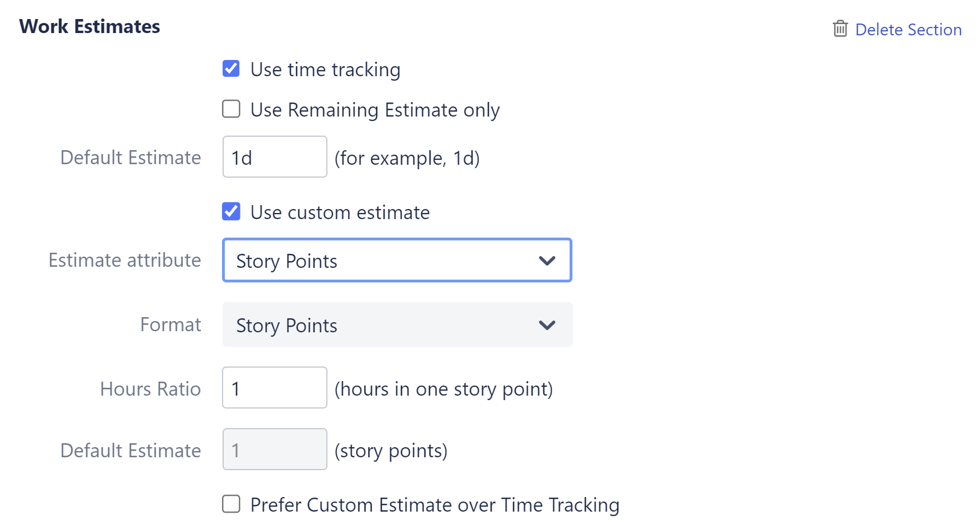Image resolution: width=980 pixels, height=529 pixels.
Task: Open the Format dropdown showing Story Points
Action: [x=397, y=325]
